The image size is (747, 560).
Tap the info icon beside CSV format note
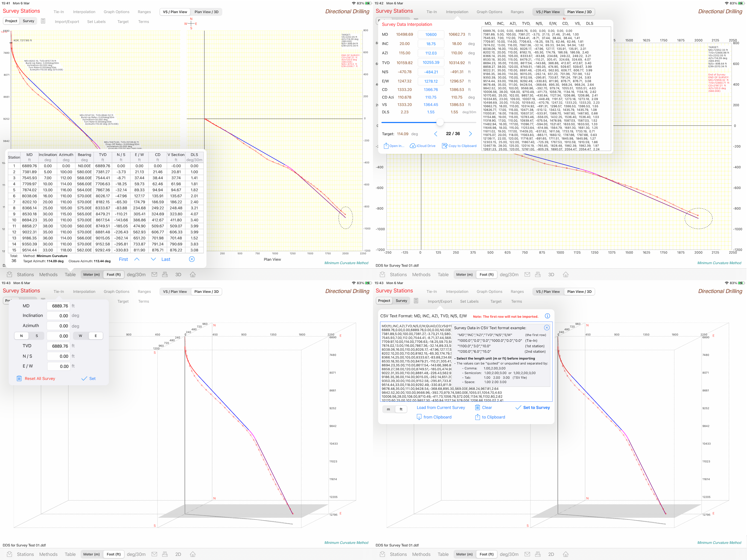click(x=547, y=316)
